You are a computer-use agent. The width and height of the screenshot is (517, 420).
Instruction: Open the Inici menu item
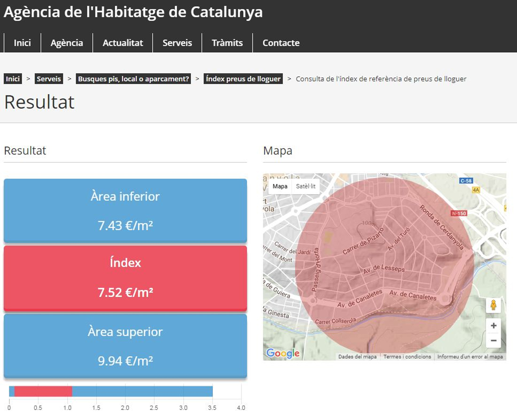(x=23, y=43)
